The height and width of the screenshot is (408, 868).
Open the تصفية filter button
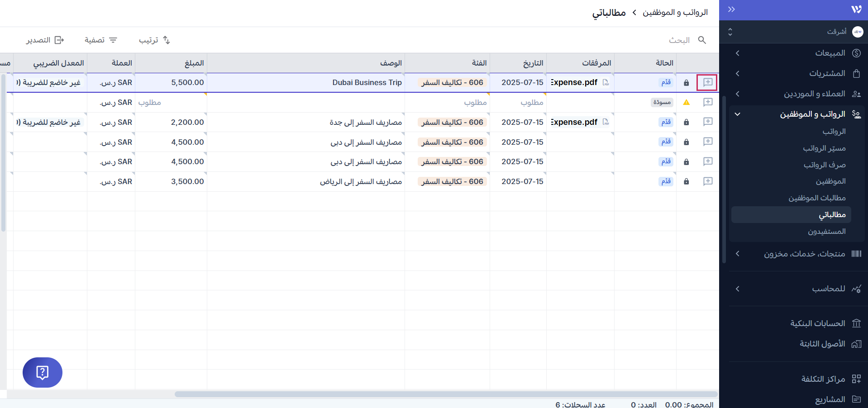(x=101, y=40)
